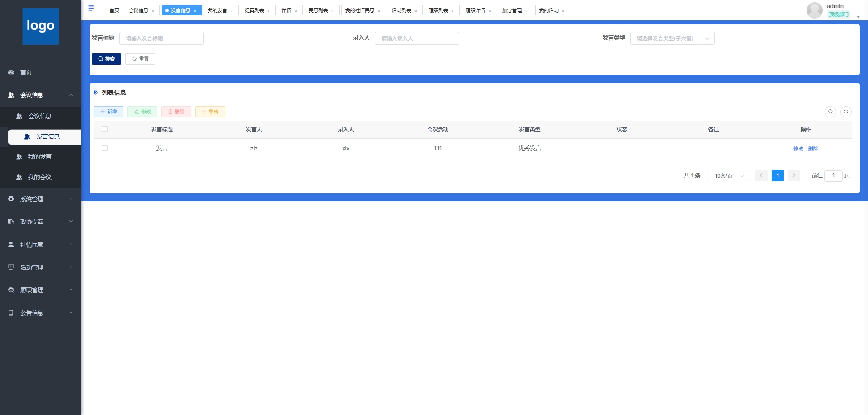The width and height of the screenshot is (868, 415).
Task: Close the 活动列表 tab
Action: 416,11
